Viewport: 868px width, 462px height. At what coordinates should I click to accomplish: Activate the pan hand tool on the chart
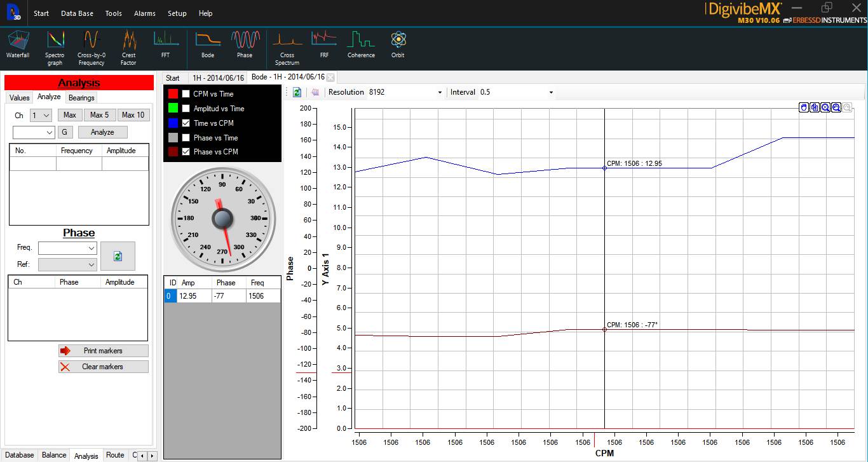click(x=803, y=107)
